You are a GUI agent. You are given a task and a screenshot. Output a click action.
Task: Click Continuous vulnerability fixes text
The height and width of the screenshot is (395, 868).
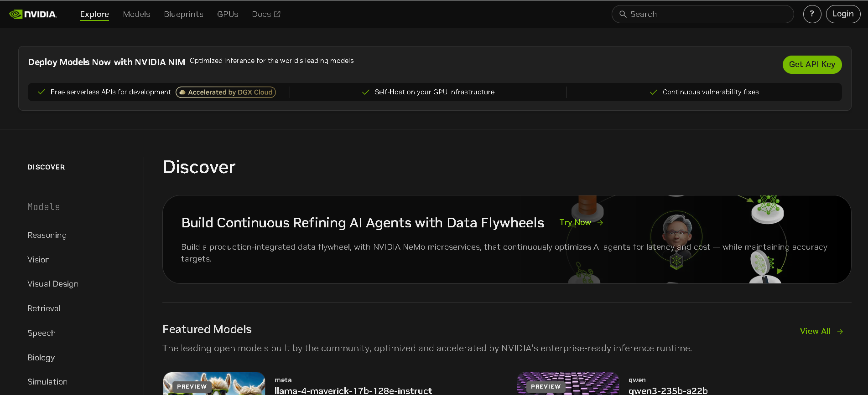click(x=711, y=92)
